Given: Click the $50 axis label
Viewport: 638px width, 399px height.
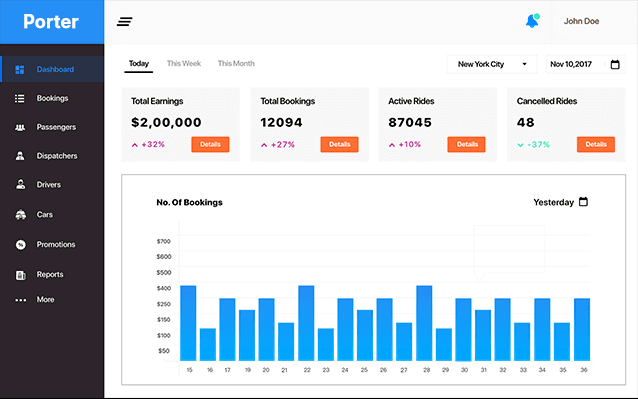Looking at the screenshot, I should (x=164, y=351).
